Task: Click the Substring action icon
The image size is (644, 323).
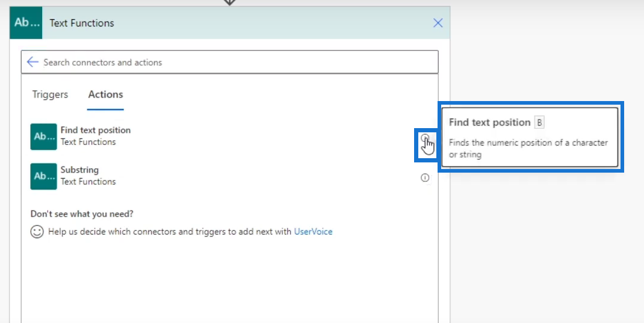Action: click(43, 176)
